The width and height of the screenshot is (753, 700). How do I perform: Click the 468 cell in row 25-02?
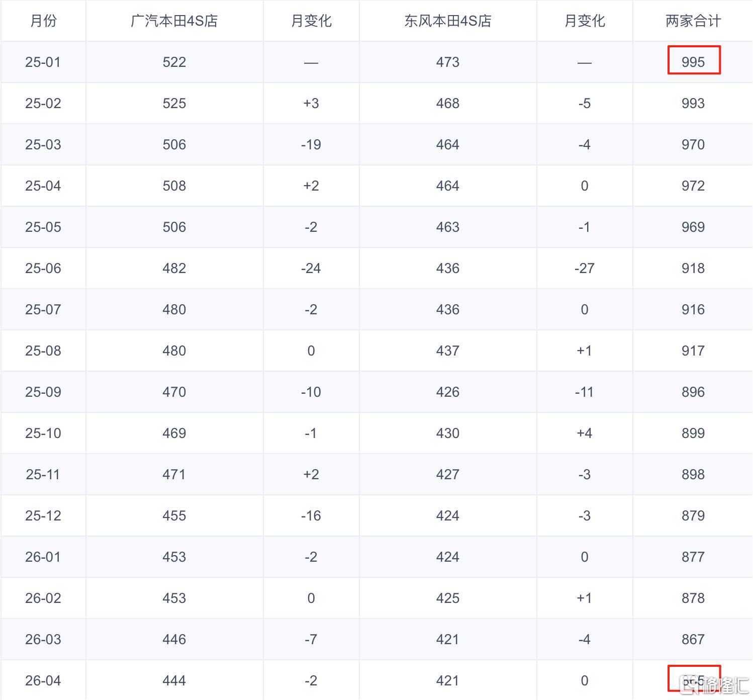click(x=448, y=103)
